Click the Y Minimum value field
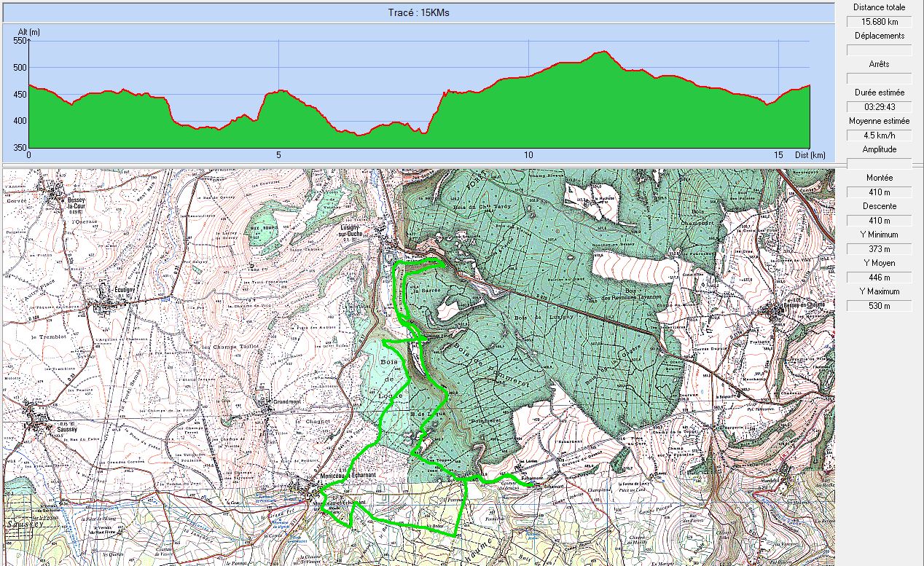The width and height of the screenshot is (924, 566). [879, 249]
